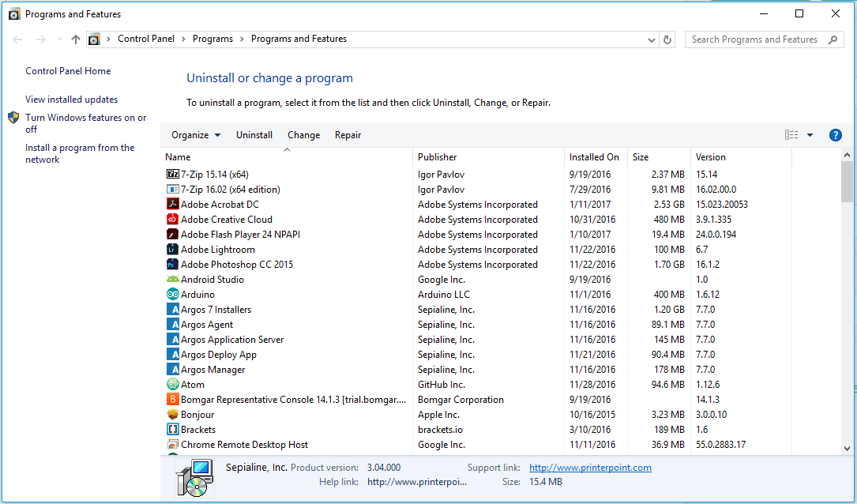Expand the address bar history dropdown

[x=651, y=40]
